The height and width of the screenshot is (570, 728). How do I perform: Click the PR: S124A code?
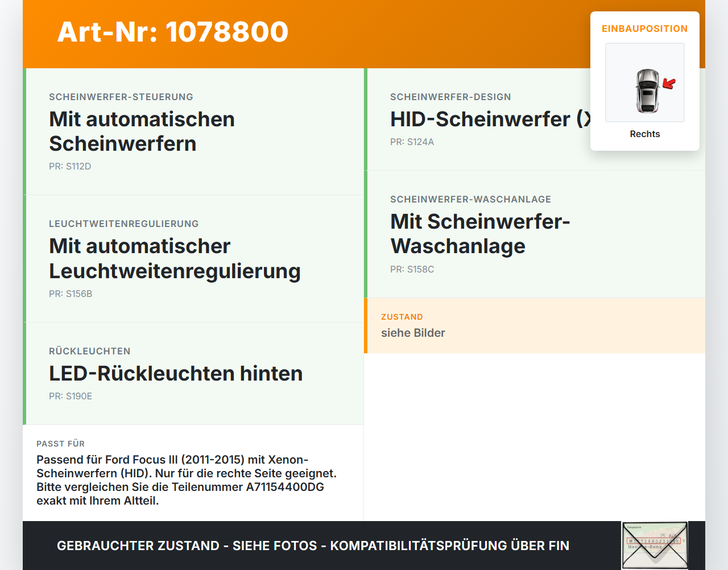[x=412, y=142]
